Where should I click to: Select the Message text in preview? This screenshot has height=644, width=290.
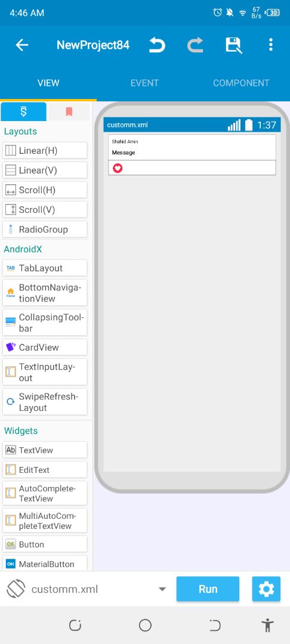(124, 153)
